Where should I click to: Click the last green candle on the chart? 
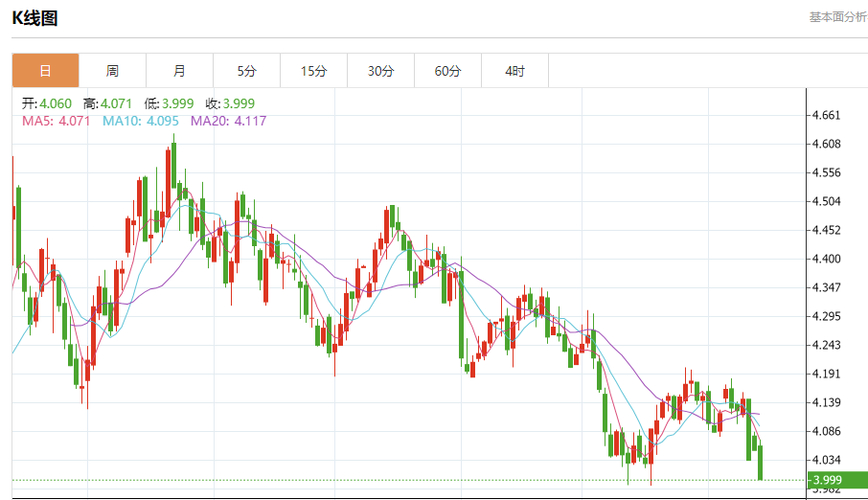[x=760, y=463]
